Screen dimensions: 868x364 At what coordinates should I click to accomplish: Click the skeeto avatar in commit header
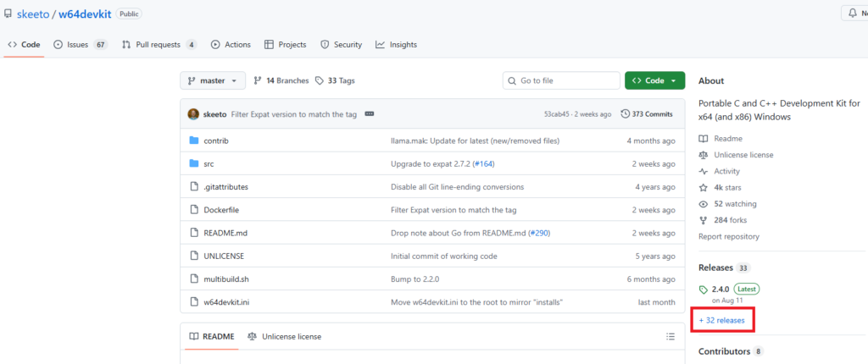coord(193,113)
